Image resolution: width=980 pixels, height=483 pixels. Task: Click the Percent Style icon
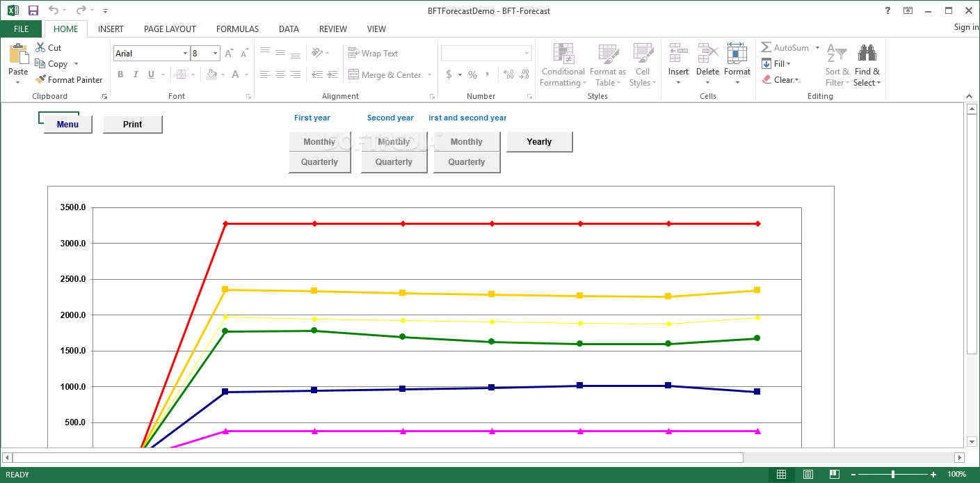pyautogui.click(x=472, y=74)
